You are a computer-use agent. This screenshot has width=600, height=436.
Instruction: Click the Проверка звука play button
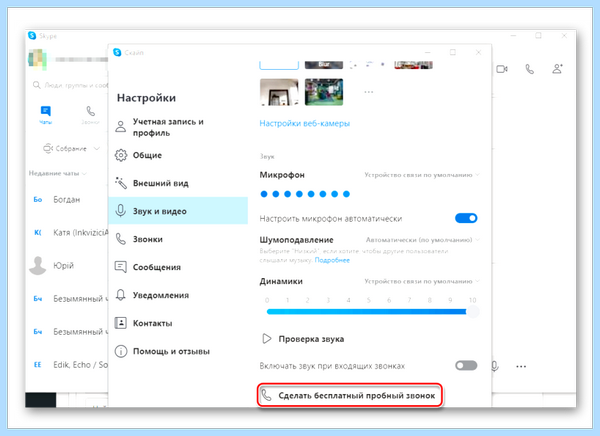click(x=266, y=339)
